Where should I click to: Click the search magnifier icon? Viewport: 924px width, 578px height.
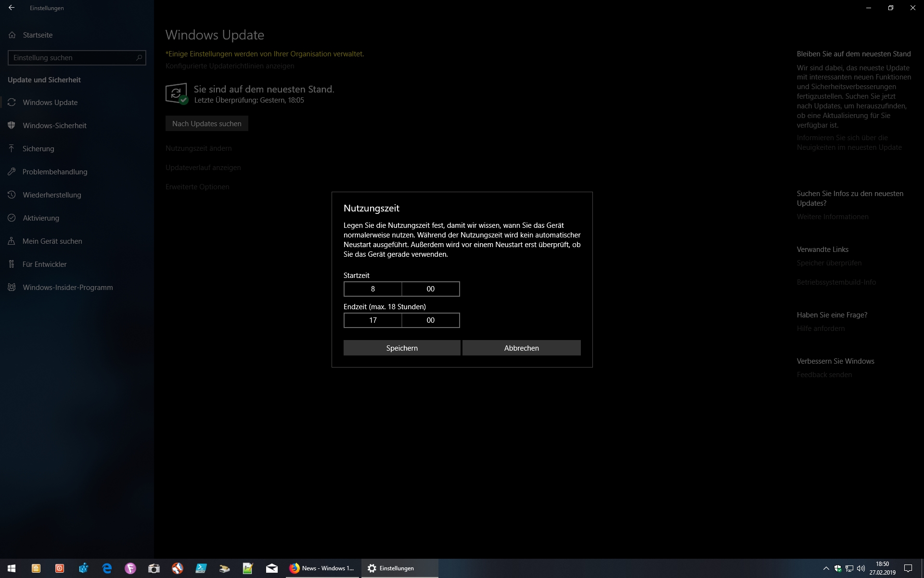(139, 58)
